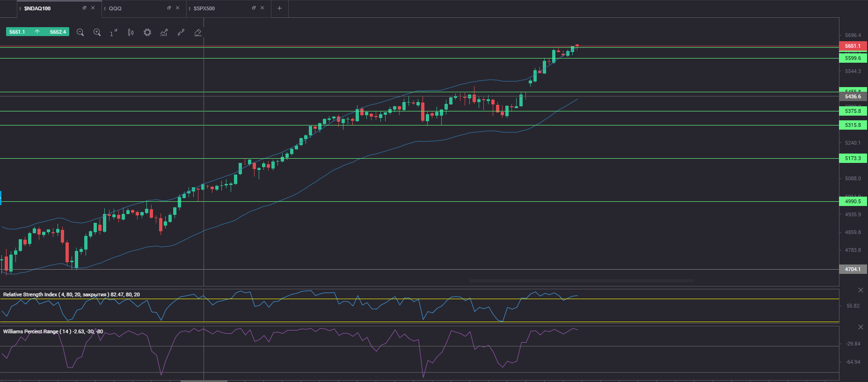Click the 55.82 RSI axis value
The height and width of the screenshot is (382, 868).
point(853,306)
